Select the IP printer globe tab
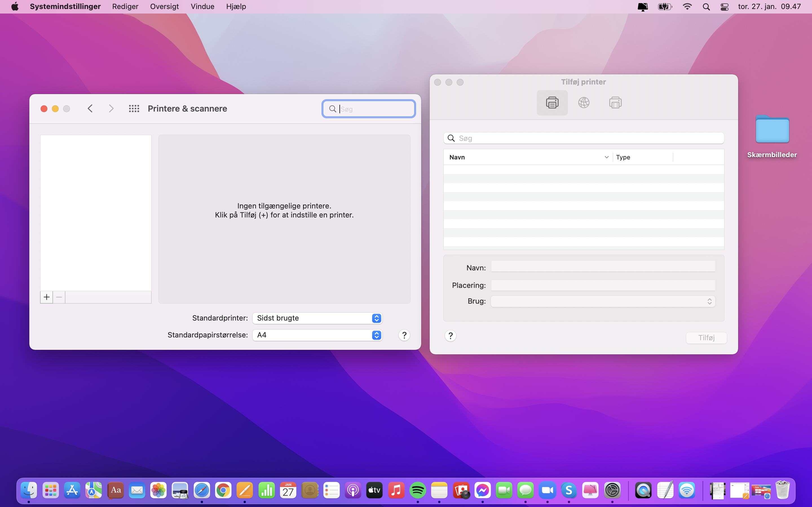 coord(584,103)
